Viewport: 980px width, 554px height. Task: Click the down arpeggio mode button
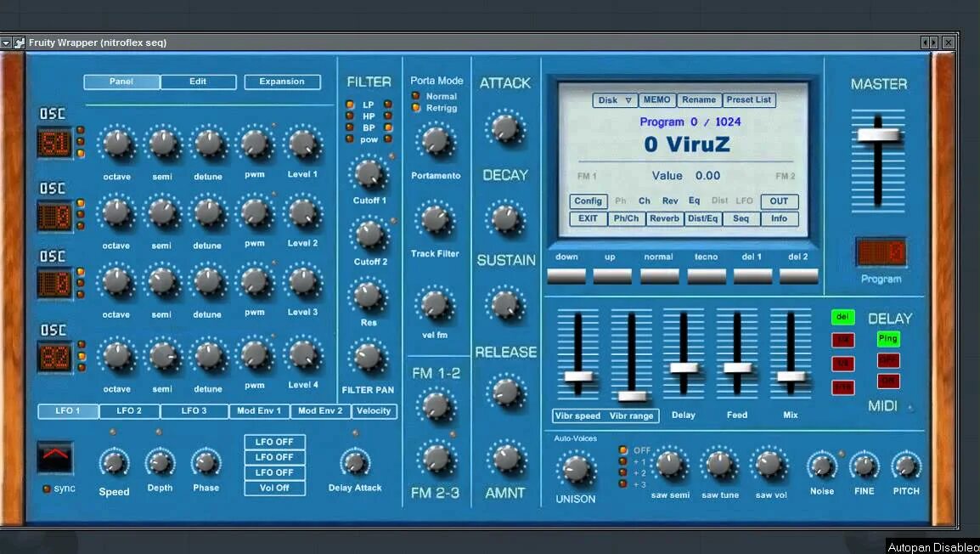point(566,276)
